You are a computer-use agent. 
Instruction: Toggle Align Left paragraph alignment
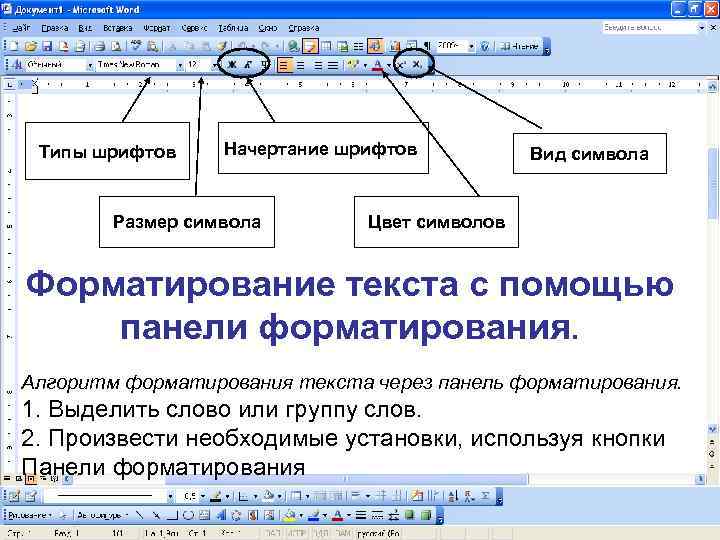(284, 65)
